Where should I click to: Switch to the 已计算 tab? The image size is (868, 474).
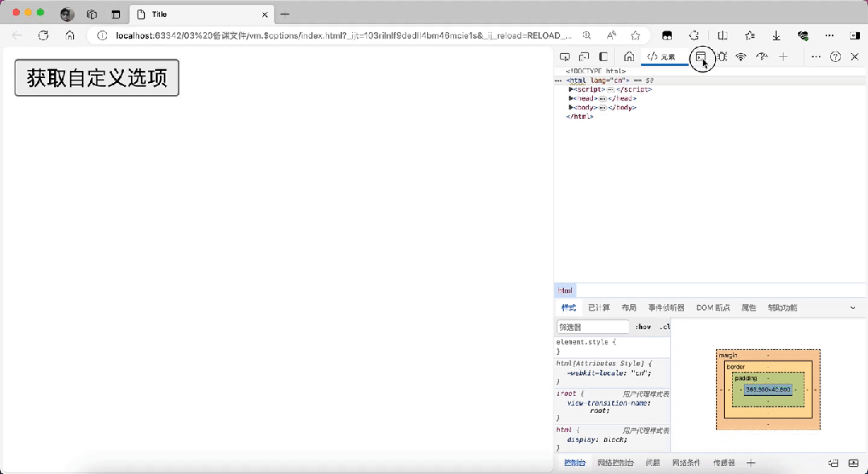tap(599, 308)
